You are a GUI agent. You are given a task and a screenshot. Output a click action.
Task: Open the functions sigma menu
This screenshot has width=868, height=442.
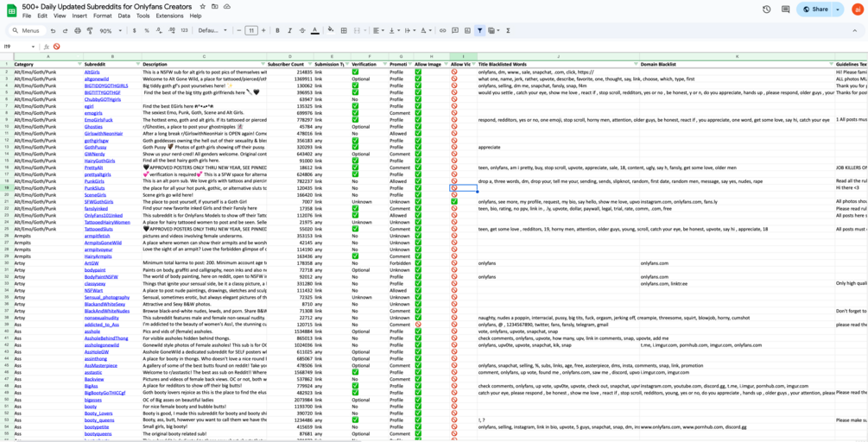508,30
